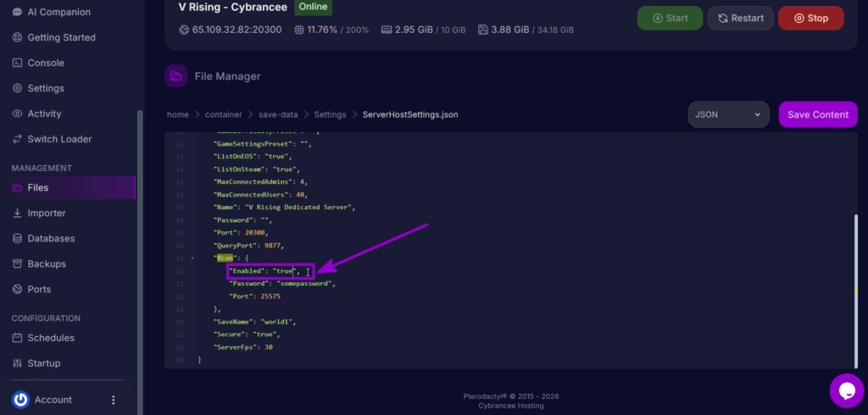Place the cursor in the "ListOnEOS" line
Image resolution: width=868 pixels, height=415 pixels.
(x=253, y=157)
